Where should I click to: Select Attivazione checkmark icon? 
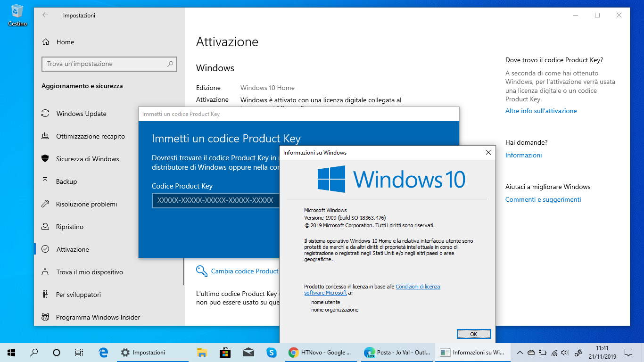[45, 249]
